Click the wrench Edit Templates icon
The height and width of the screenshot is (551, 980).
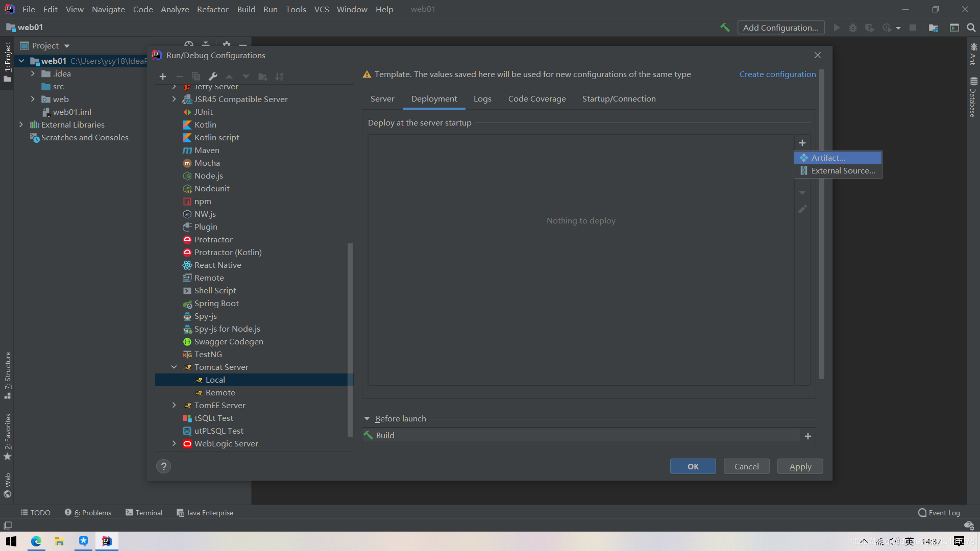213,77
